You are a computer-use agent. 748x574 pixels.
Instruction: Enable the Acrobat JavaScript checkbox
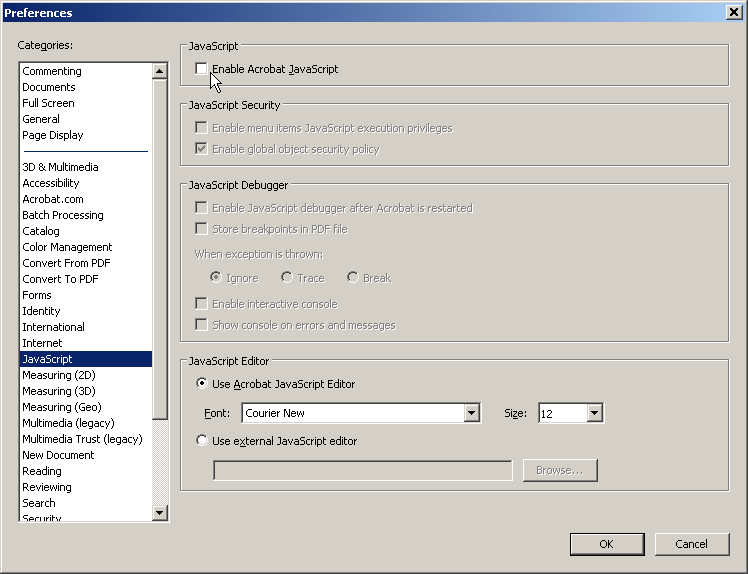pos(202,69)
